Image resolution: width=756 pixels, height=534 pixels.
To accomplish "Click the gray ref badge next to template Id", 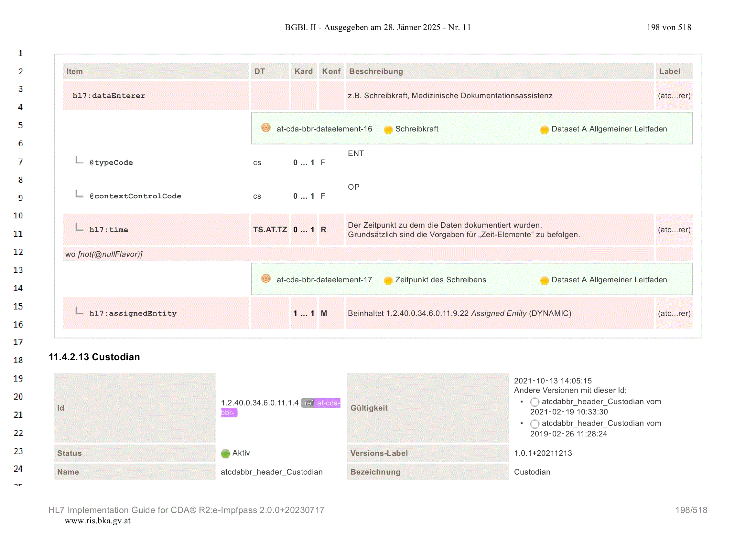I will [x=308, y=403].
